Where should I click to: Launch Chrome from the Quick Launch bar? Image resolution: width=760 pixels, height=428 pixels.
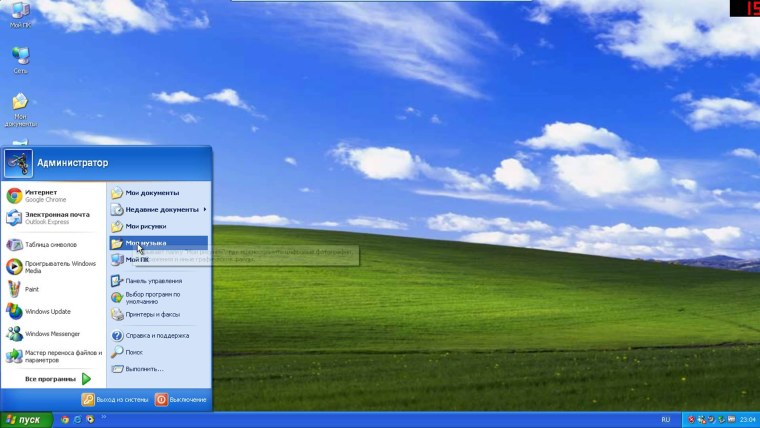point(65,419)
